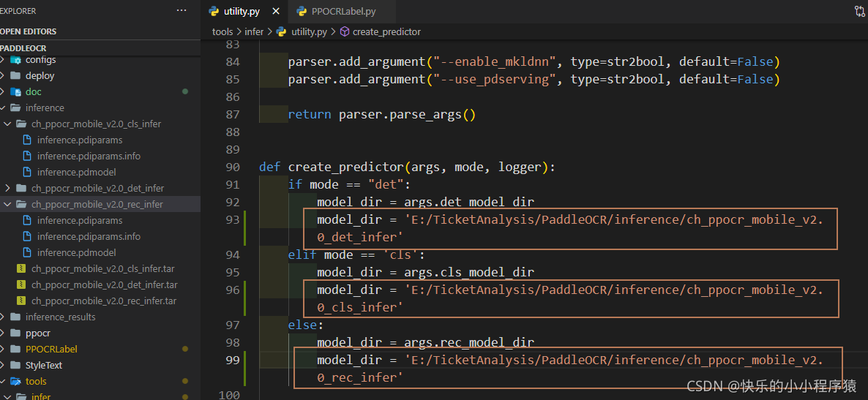868x400 pixels.
Task: Switch to the PPOCRLabel.py tab
Action: coord(343,12)
